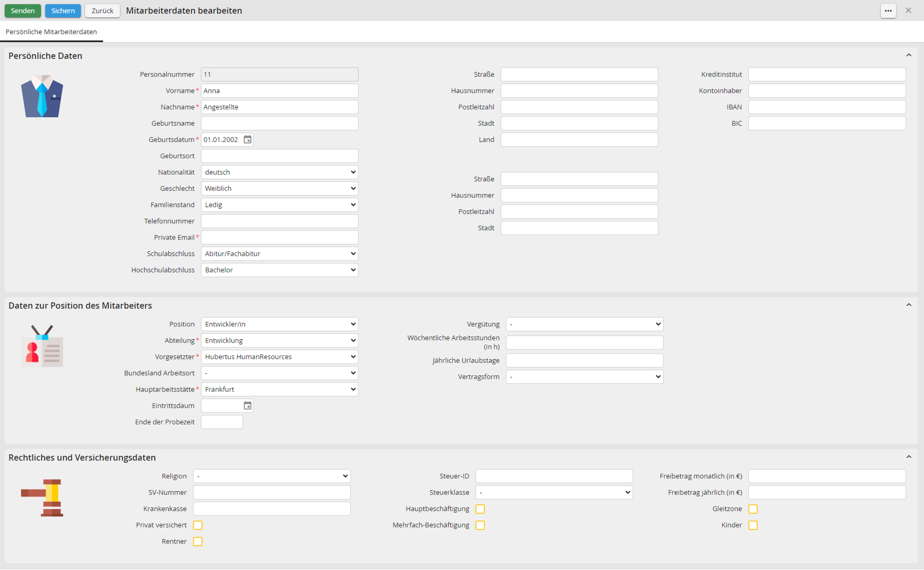Toggle the Gleitzone checkbox

coord(753,509)
